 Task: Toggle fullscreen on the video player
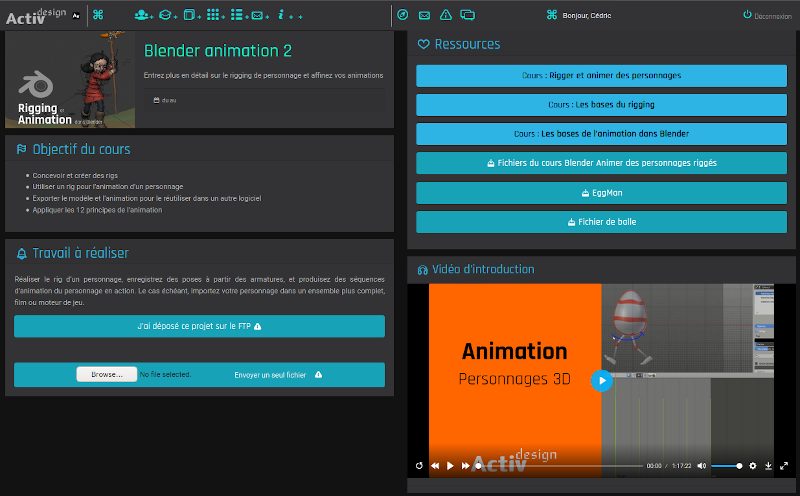[x=784, y=465]
